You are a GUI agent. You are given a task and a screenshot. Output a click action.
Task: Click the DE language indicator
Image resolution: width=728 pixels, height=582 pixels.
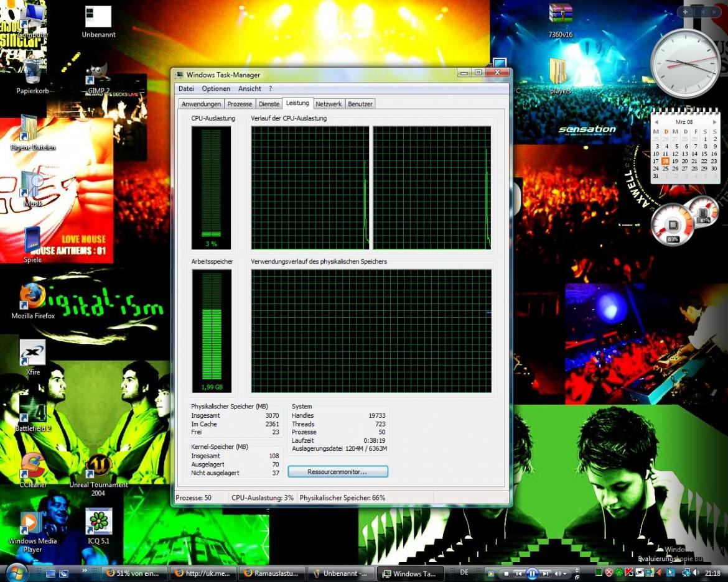click(464, 573)
